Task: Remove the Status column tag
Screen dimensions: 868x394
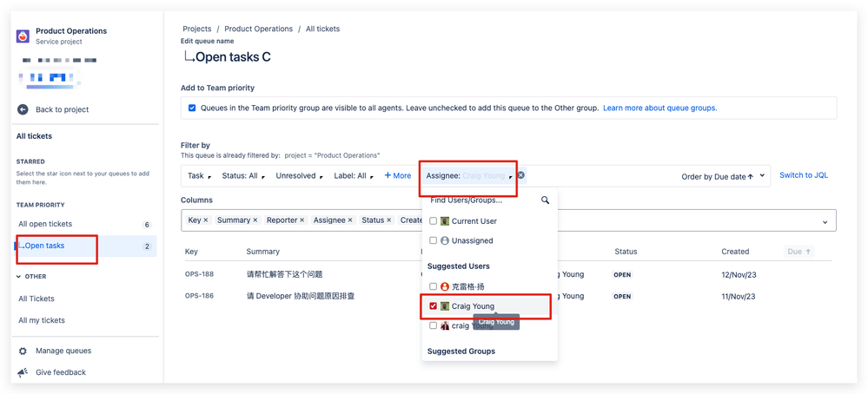Action: tap(389, 220)
